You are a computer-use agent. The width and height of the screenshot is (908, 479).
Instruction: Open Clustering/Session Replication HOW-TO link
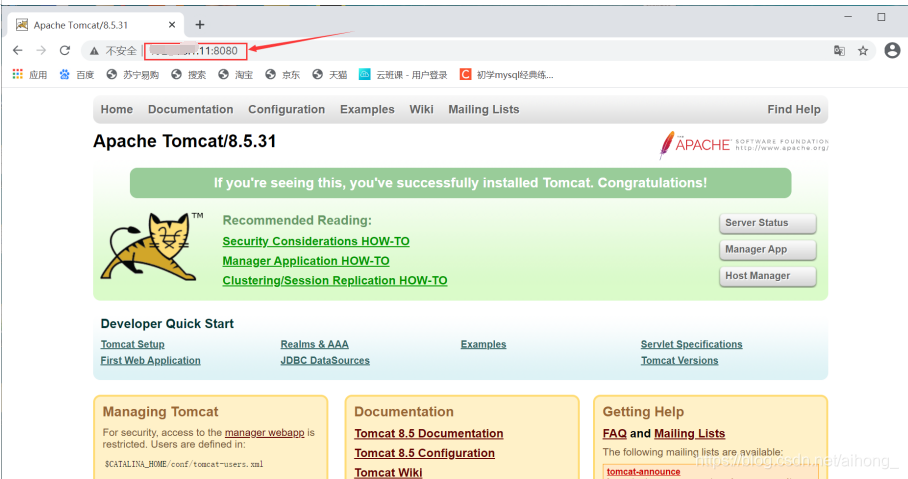(x=335, y=280)
